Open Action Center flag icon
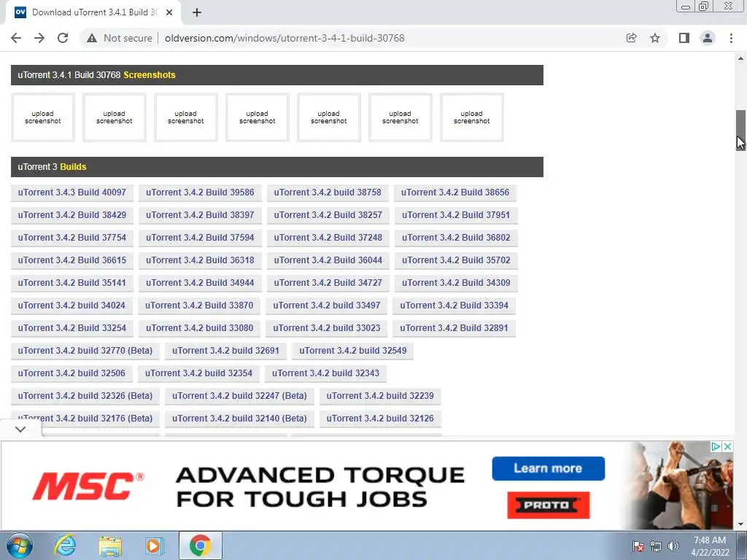747x560 pixels. pos(638,546)
